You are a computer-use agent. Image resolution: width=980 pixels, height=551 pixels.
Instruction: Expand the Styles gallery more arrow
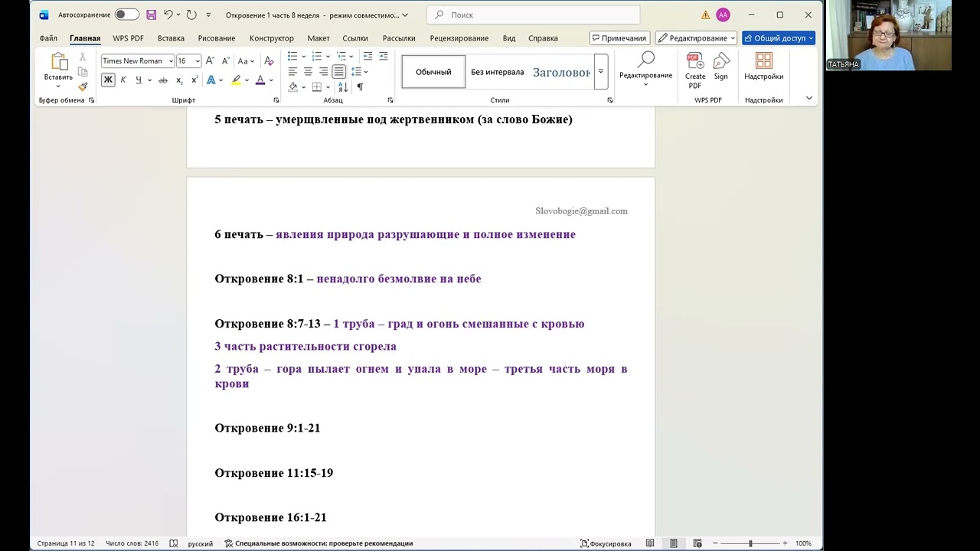pyautogui.click(x=601, y=71)
